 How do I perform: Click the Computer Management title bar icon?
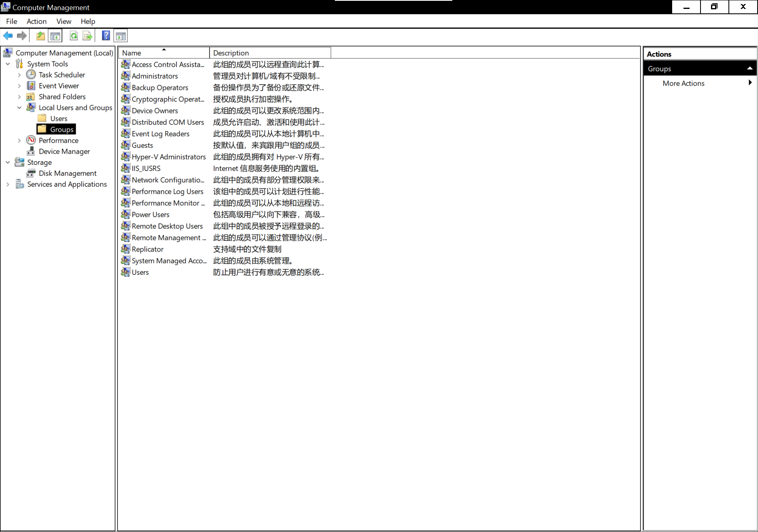point(6,7)
